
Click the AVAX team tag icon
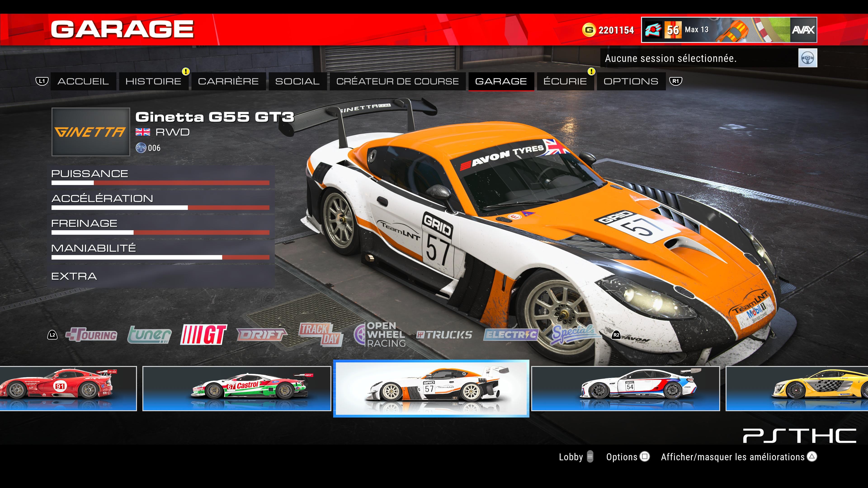(x=803, y=30)
